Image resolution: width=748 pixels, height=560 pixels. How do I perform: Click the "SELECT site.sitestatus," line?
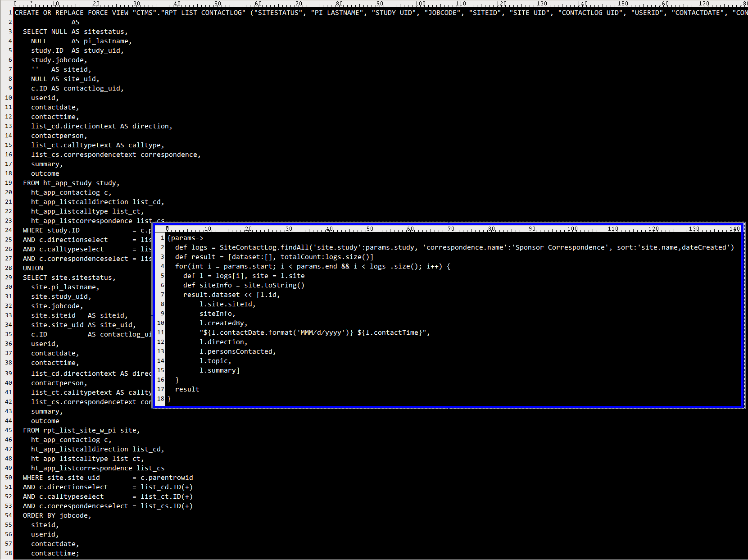coord(69,278)
